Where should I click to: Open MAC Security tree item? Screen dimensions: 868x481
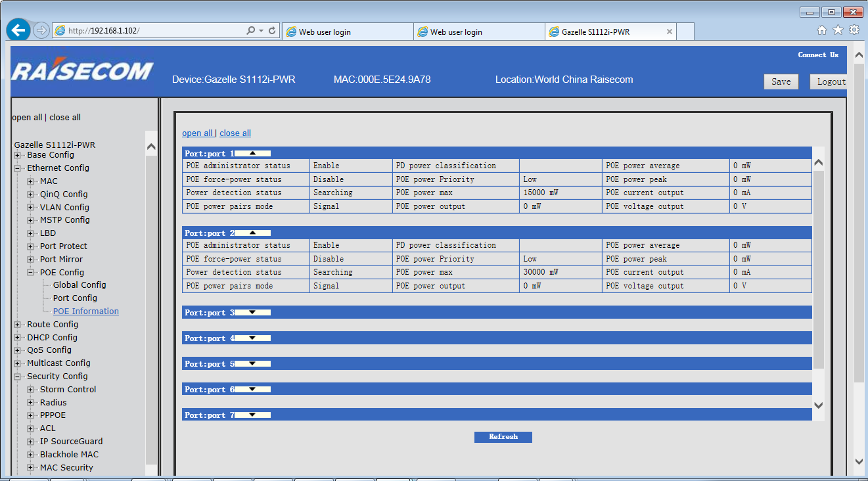[x=66, y=468]
